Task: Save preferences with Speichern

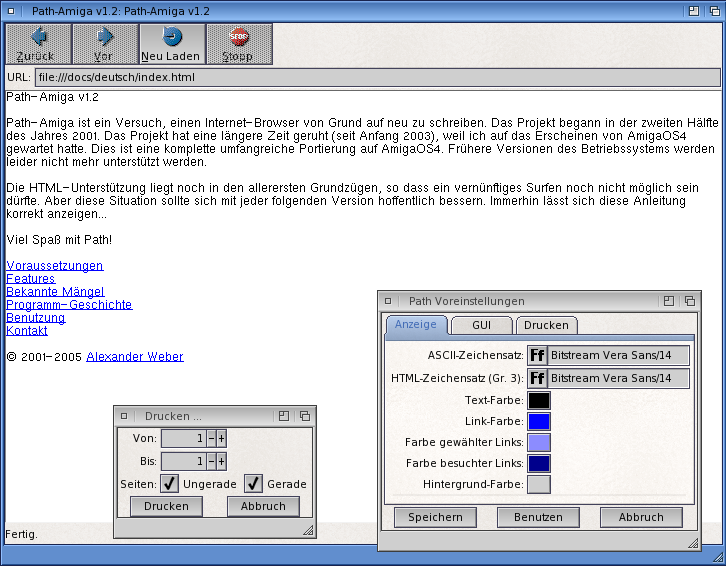Action: 435,517
